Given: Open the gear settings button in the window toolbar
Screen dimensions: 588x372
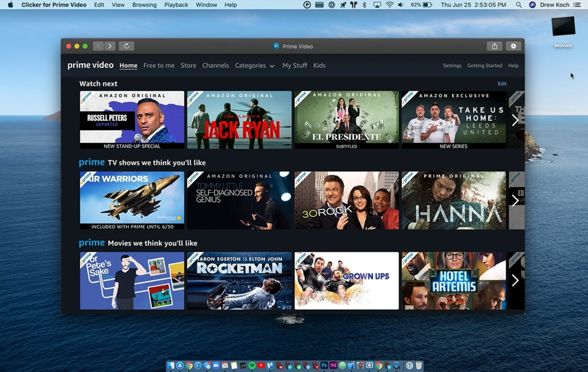Looking at the screenshot, I should click(513, 46).
